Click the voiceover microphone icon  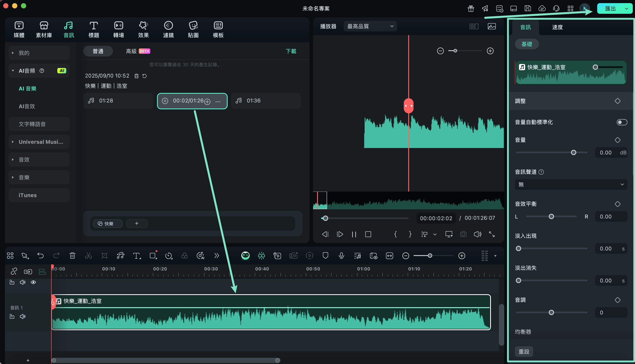pyautogui.click(x=341, y=256)
